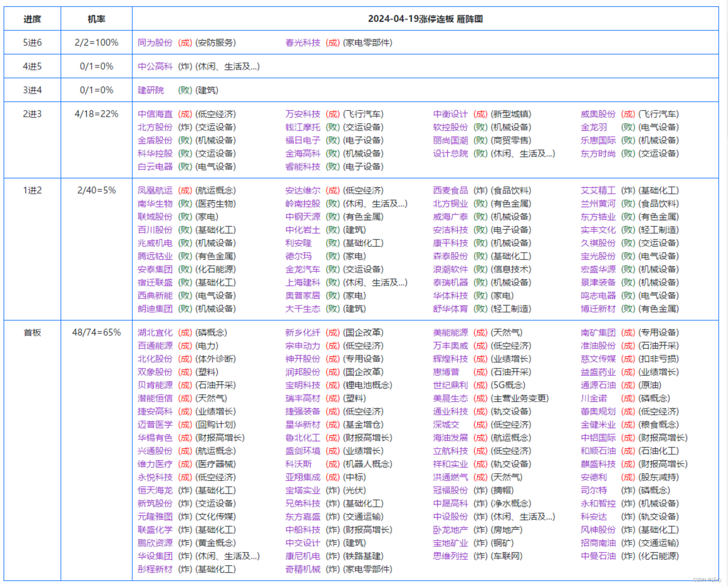Click the 中曼石油 stock link
Viewport: 728px width, 586px height.
point(598,556)
